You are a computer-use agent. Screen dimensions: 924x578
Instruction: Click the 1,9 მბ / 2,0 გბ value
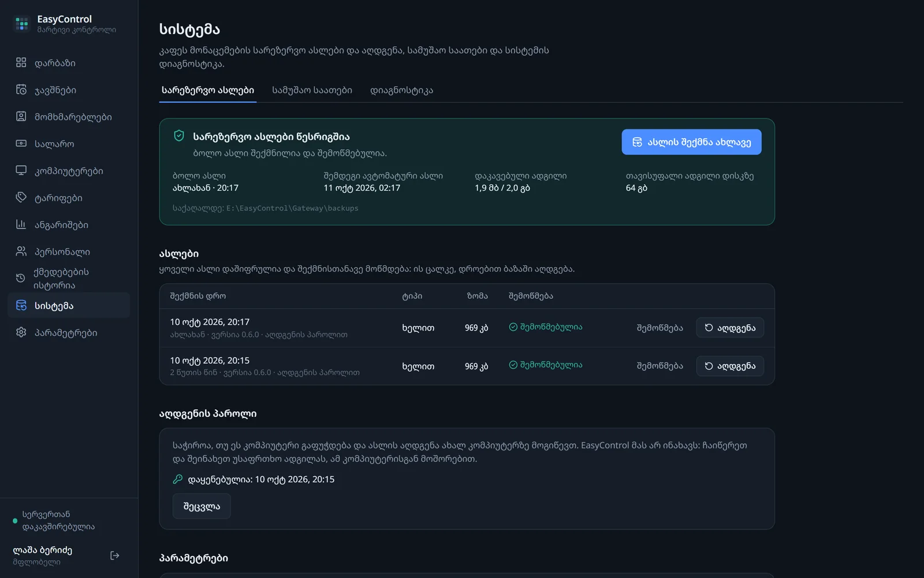click(502, 188)
